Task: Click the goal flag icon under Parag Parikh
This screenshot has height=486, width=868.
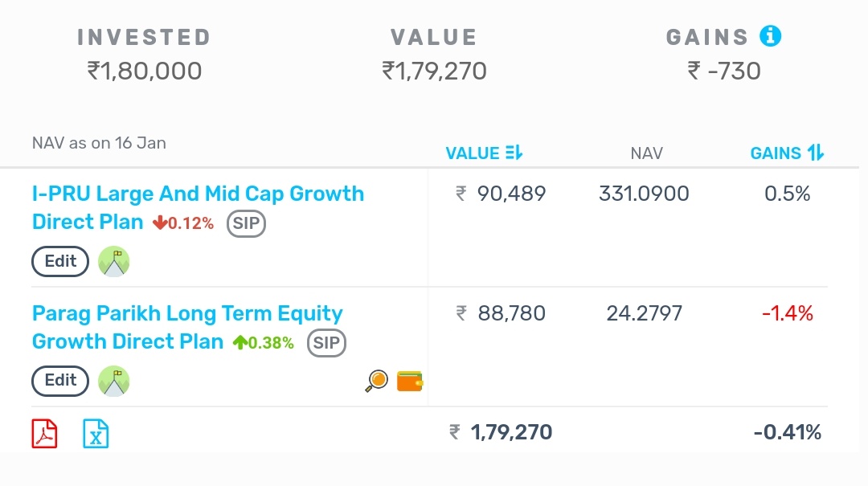Action: [113, 381]
